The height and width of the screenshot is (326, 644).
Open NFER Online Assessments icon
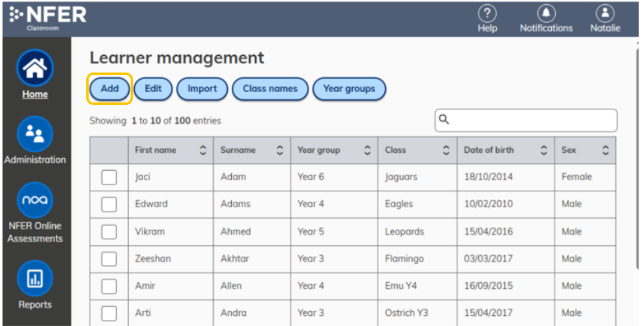(x=35, y=200)
